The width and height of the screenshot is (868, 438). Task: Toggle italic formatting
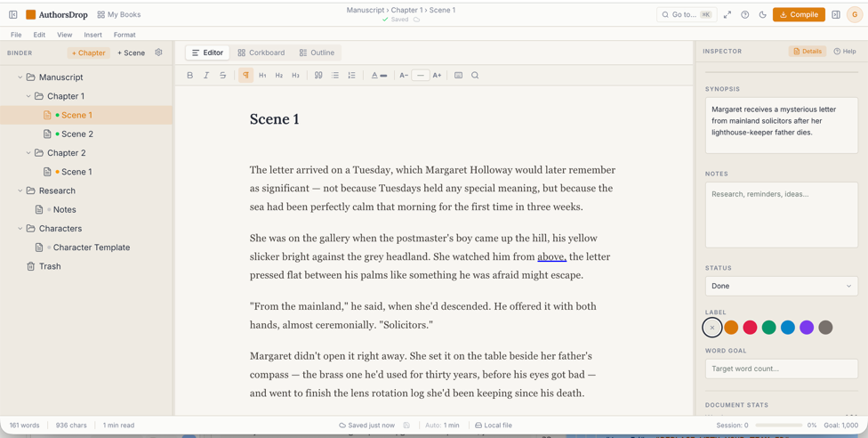[x=206, y=76]
